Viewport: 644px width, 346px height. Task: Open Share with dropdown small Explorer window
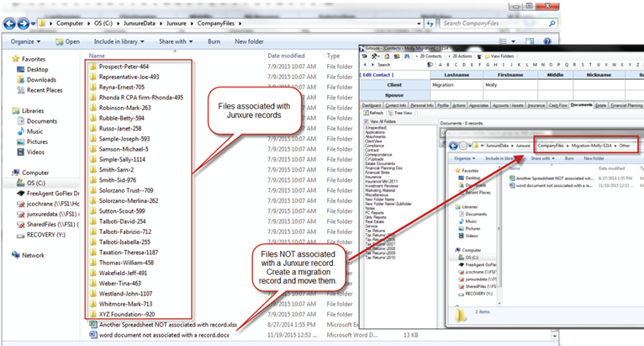[542, 158]
